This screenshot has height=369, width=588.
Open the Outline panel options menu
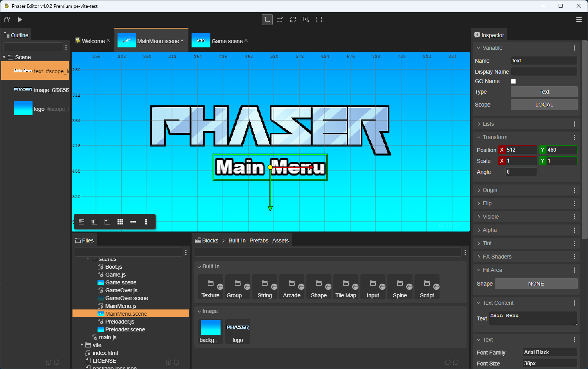coord(66,47)
